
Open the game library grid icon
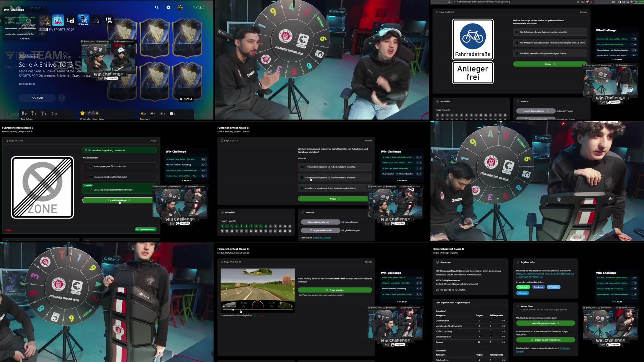(109, 21)
